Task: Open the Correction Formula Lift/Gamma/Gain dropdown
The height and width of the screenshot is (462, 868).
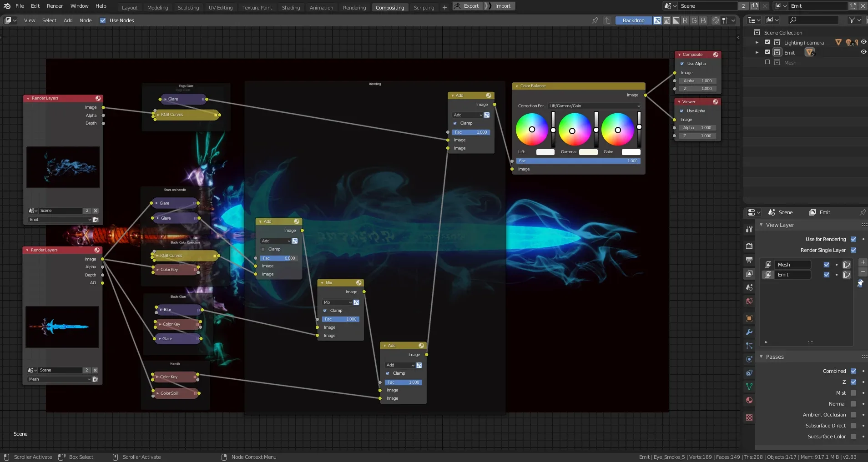Action: coord(594,106)
